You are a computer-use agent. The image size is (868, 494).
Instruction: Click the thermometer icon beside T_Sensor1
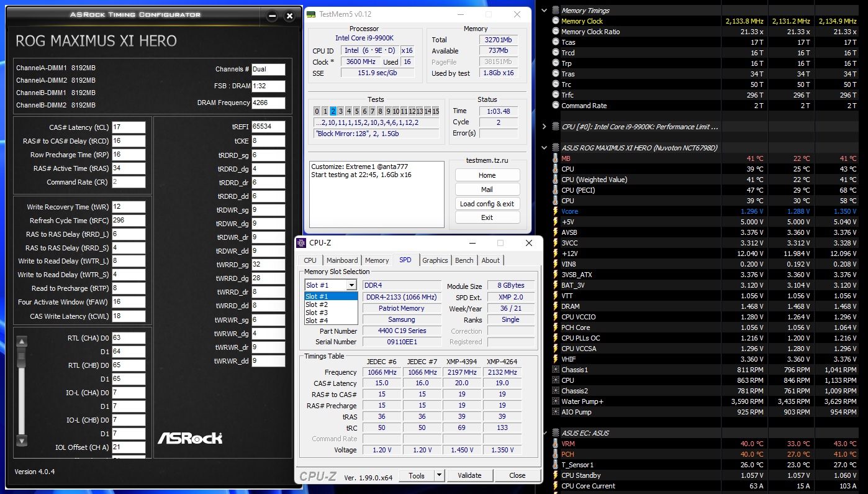[556, 465]
